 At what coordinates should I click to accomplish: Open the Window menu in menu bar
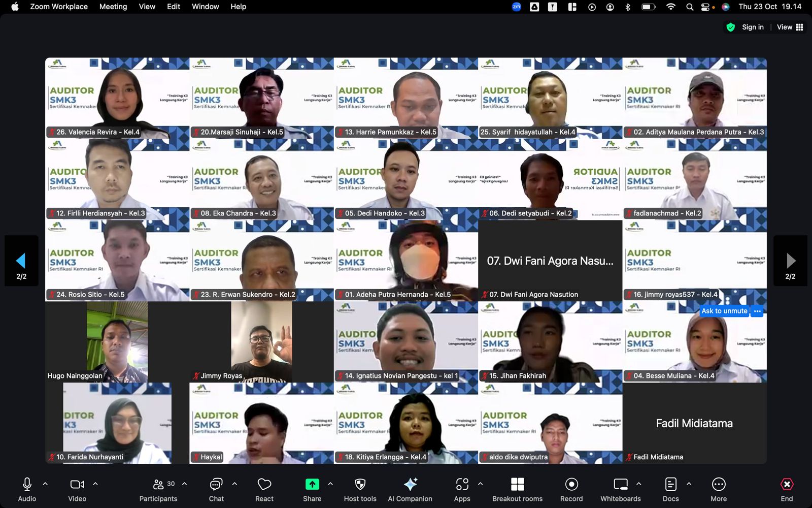[205, 7]
